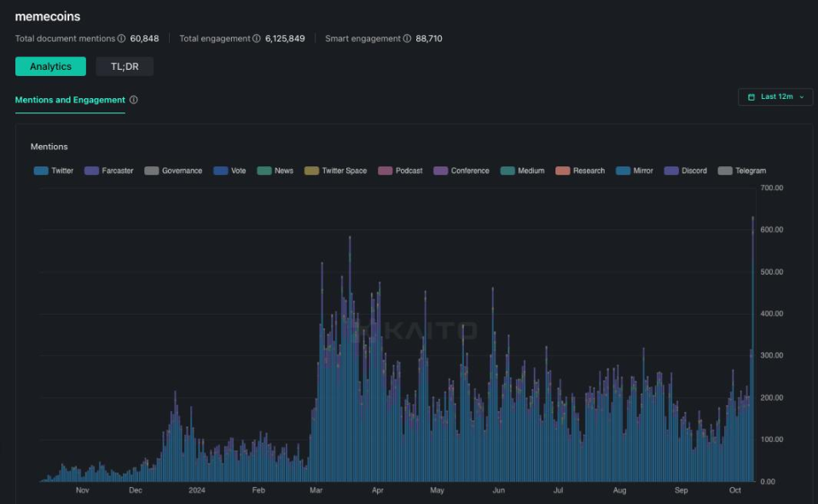
Task: Click calendar icon in the date range selector
Action: tap(751, 97)
